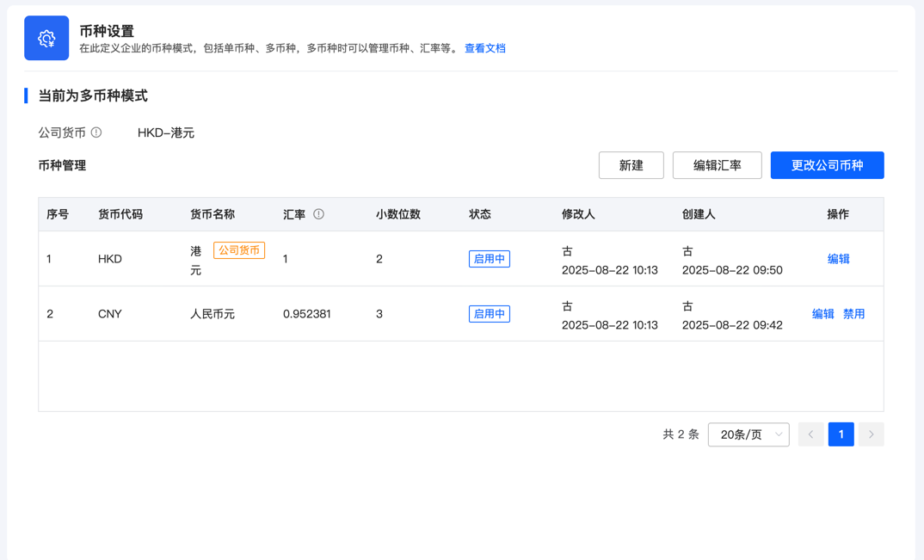Screen dimensions: 924x560
Task: Click the 启用中 status tag for CNY
Action: click(x=489, y=314)
